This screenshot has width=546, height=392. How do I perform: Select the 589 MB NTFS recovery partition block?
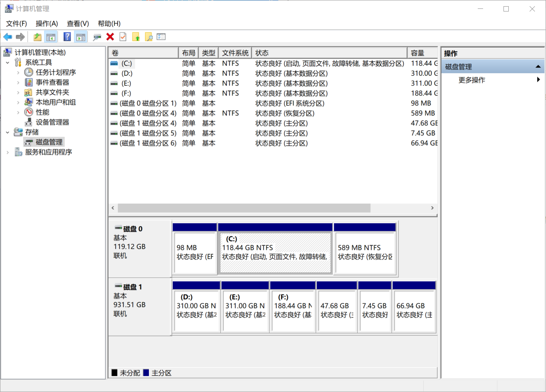point(365,248)
